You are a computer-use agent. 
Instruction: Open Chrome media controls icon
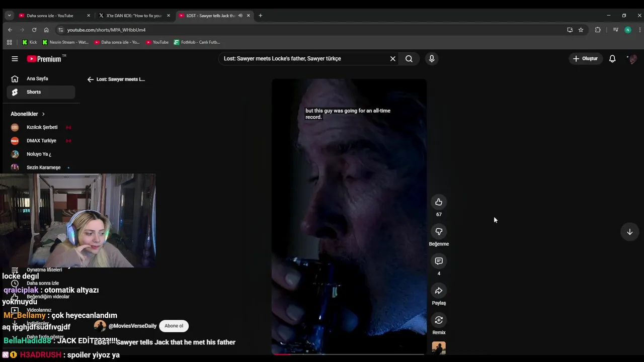tap(615, 30)
